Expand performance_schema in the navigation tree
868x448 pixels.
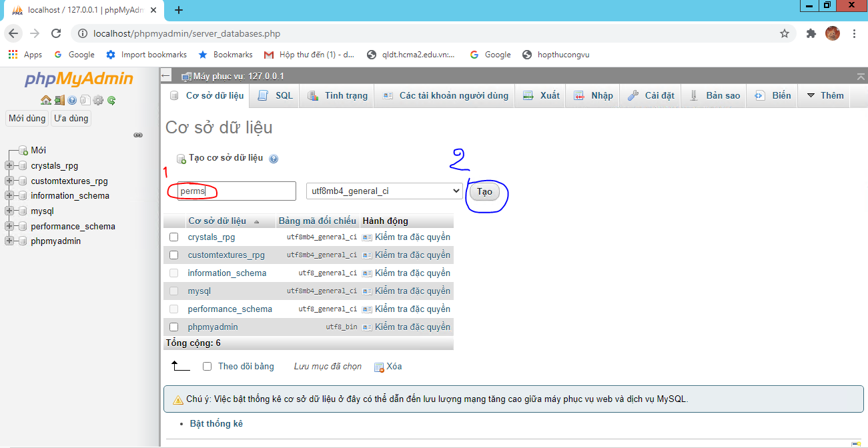9,226
